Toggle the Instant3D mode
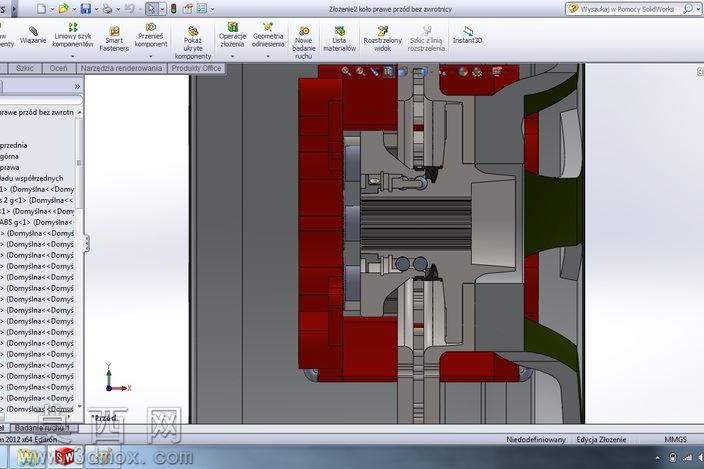 tap(467, 35)
